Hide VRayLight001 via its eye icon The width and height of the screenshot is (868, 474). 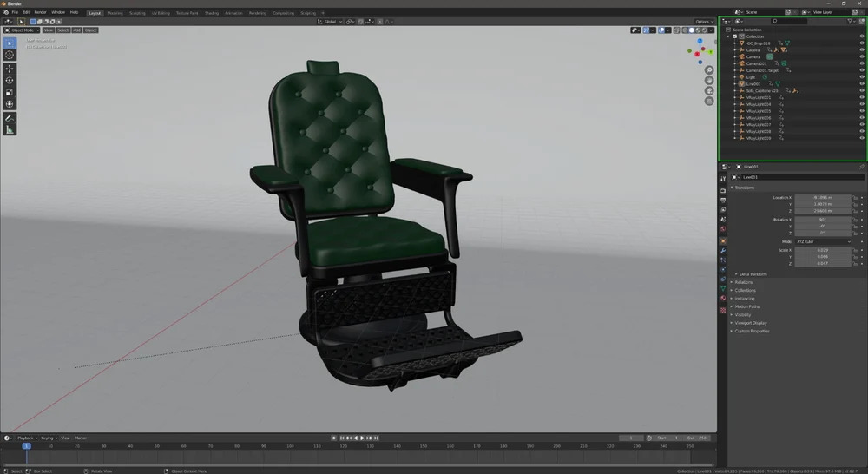(x=861, y=97)
